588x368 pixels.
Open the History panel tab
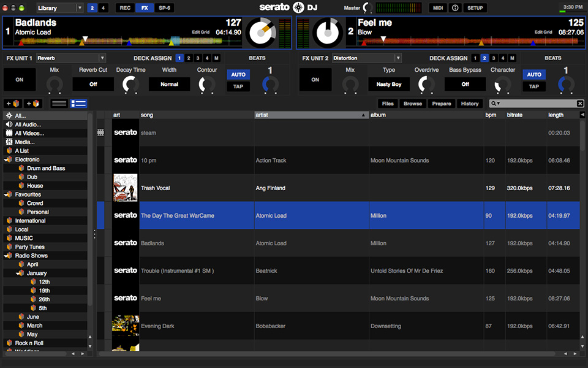[x=470, y=104]
